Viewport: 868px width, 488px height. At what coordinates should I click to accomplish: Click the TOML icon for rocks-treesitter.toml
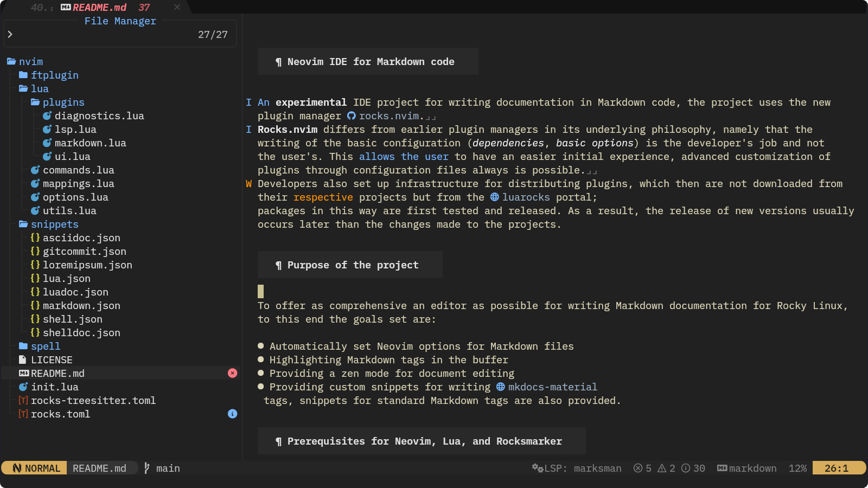(x=23, y=400)
